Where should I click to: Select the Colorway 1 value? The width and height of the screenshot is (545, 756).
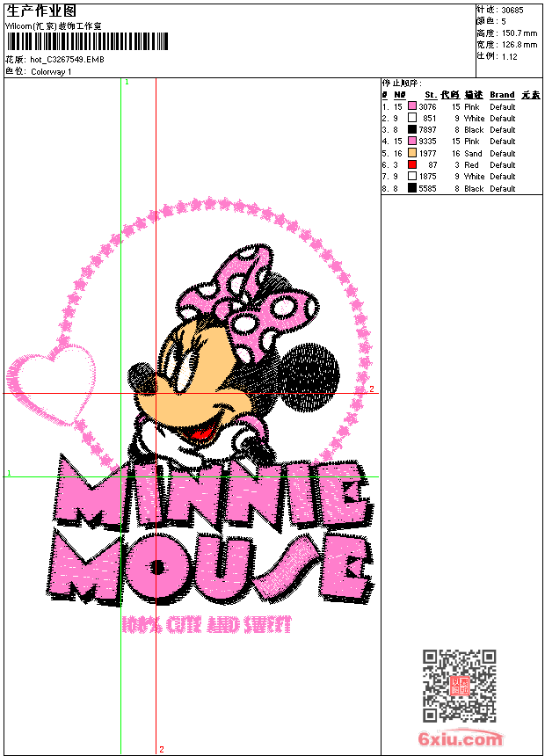[51, 72]
